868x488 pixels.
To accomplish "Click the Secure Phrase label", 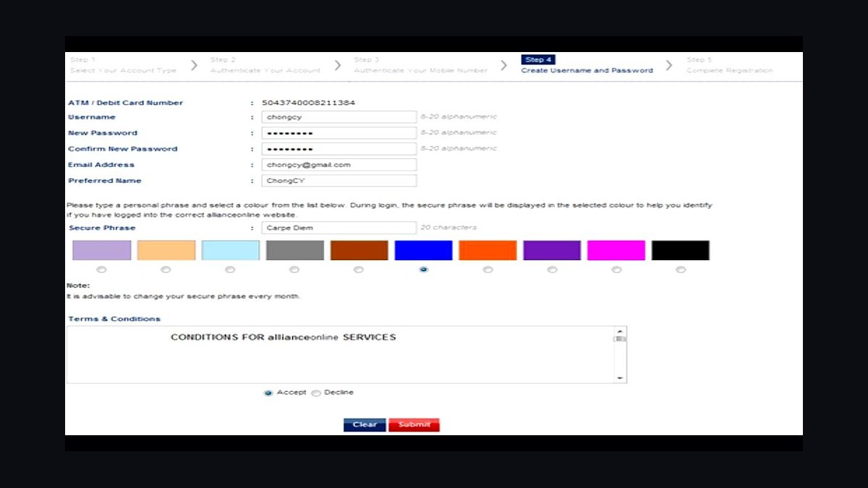I will click(x=102, y=228).
